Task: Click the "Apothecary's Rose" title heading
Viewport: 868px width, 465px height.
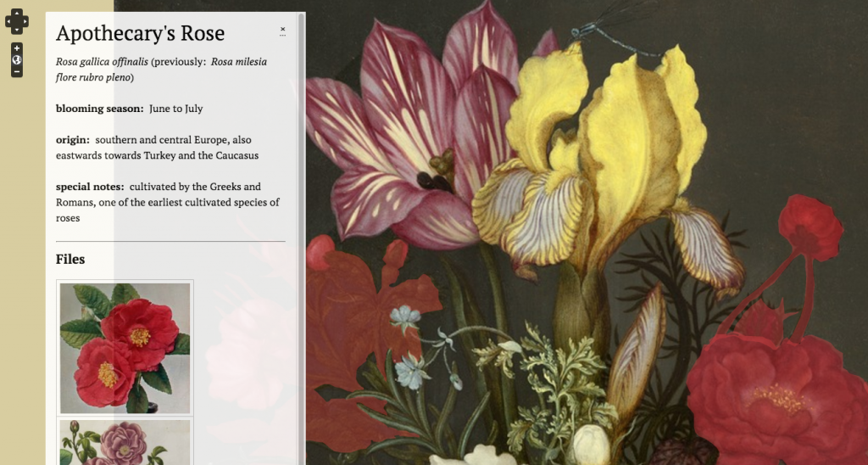Action: point(140,33)
